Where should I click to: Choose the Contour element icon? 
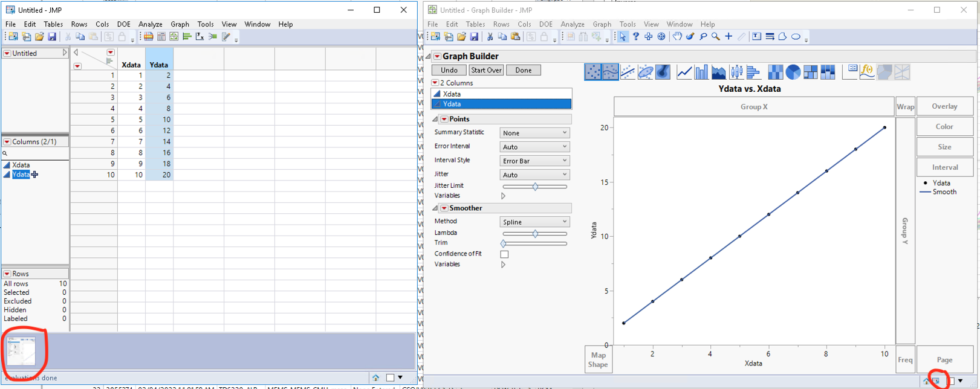[663, 72]
